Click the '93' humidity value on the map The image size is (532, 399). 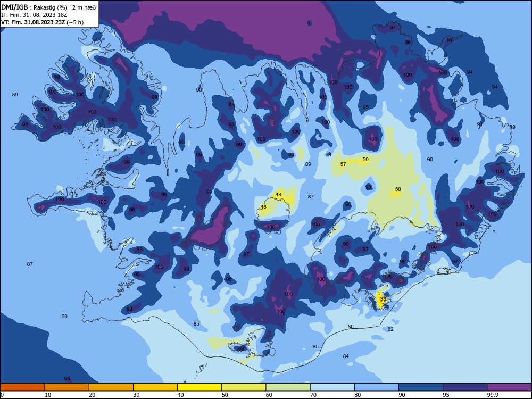pos(369,187)
